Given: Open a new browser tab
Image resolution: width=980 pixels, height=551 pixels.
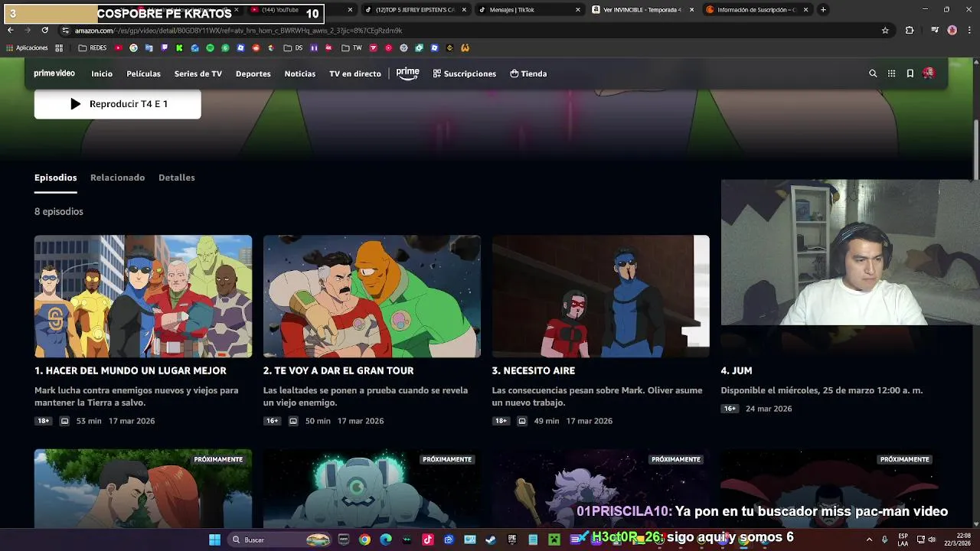Looking at the screenshot, I should coord(823,10).
